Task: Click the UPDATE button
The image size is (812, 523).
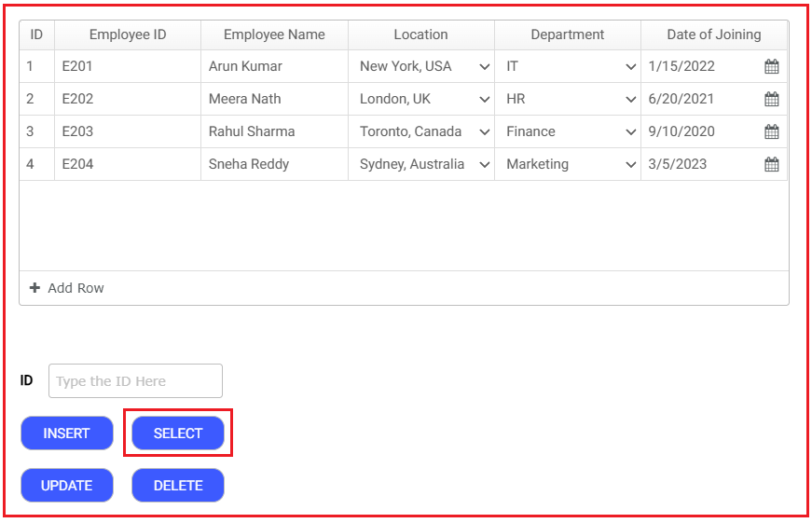Action: pyautogui.click(x=67, y=485)
